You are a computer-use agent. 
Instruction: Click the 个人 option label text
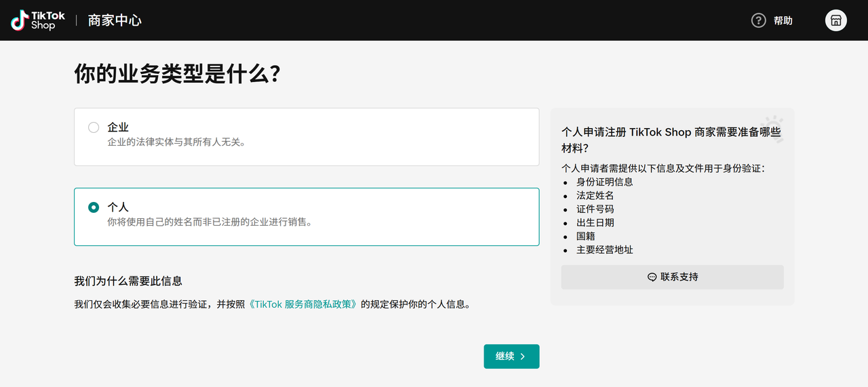tap(118, 207)
